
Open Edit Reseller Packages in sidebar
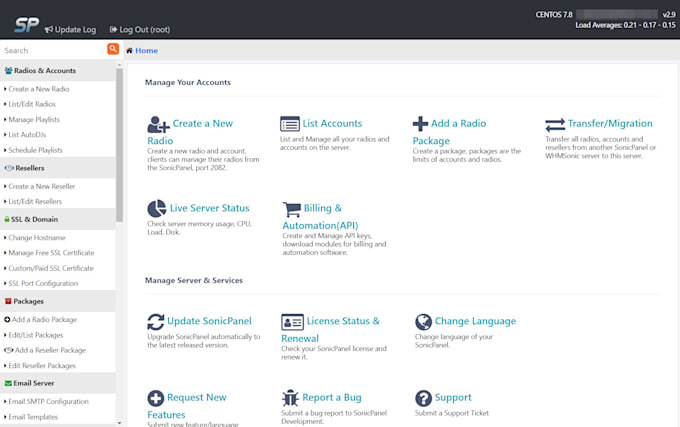click(x=42, y=366)
